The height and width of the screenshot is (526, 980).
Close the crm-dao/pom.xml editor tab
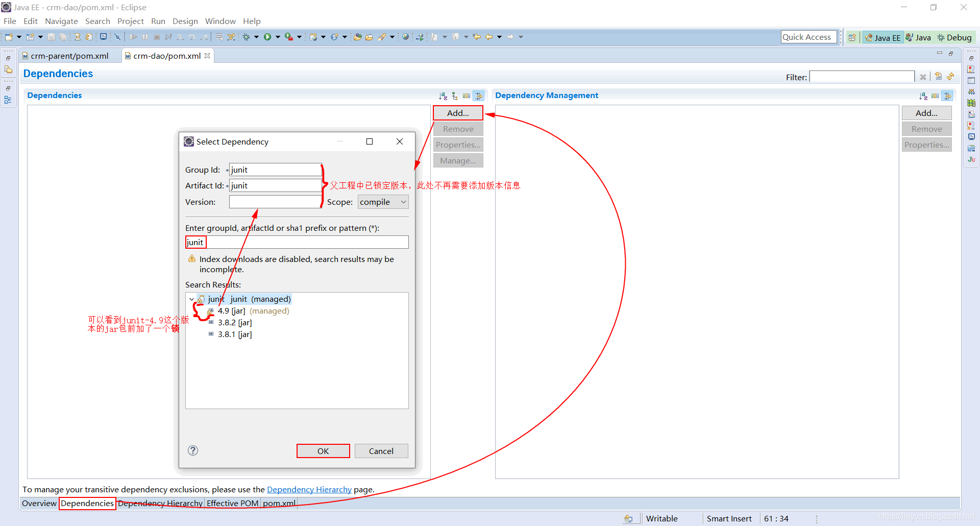207,56
